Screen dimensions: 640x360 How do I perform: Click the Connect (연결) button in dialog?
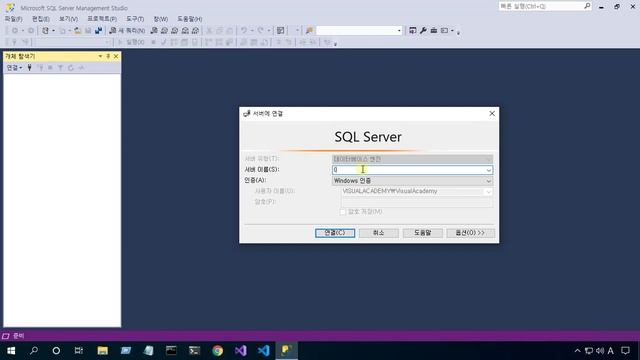(335, 233)
